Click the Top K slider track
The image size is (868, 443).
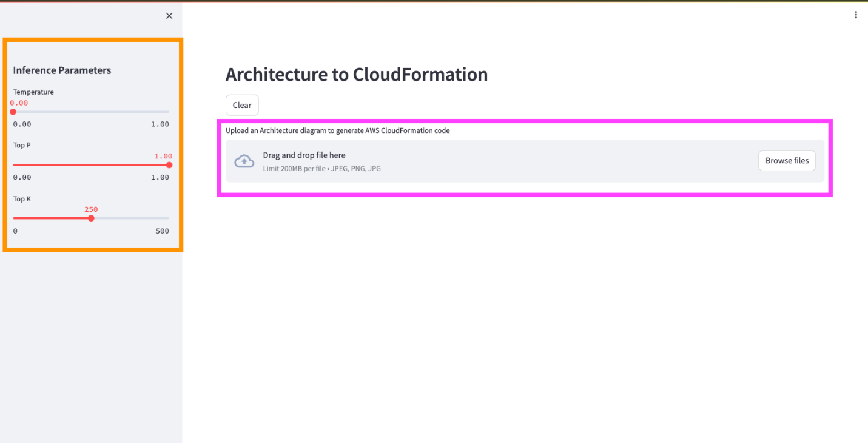tap(133, 218)
